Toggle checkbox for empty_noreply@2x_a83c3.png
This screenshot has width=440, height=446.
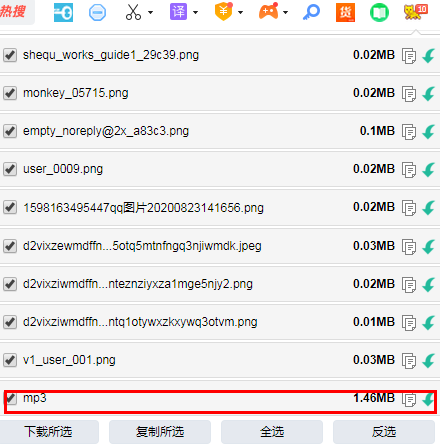pos(10,131)
